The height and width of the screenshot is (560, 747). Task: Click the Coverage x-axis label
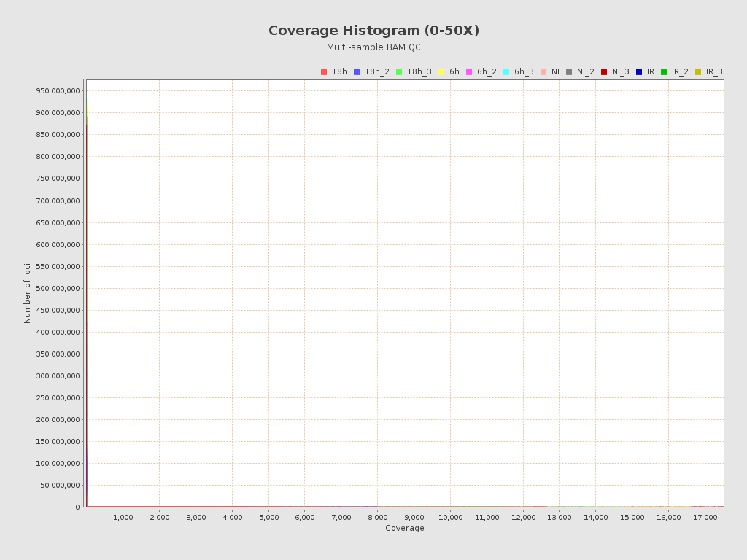404,528
